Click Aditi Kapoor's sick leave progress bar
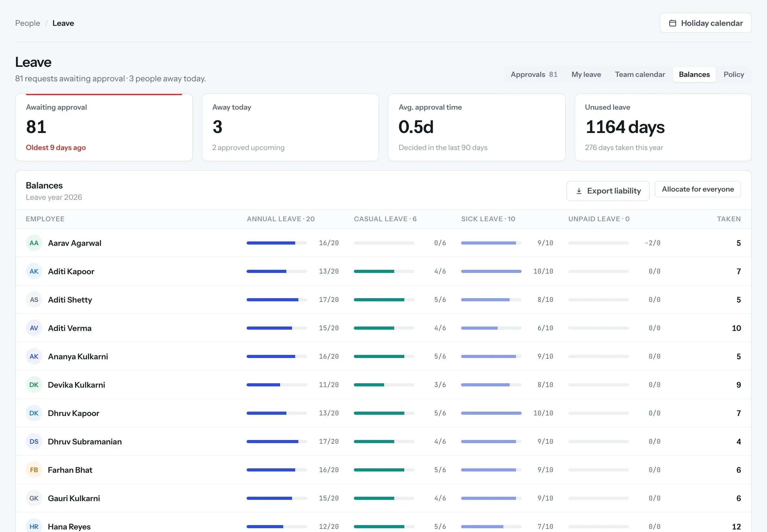The image size is (767, 532). 491,271
